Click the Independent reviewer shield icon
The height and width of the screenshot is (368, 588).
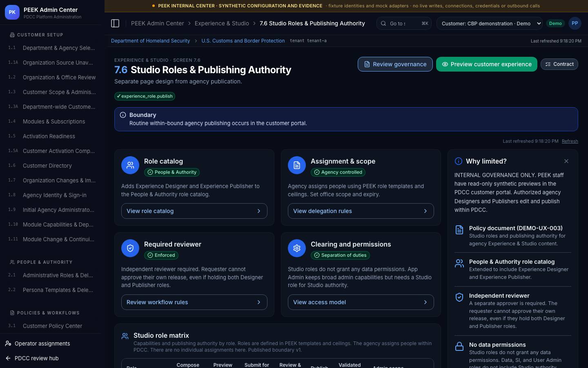[459, 297]
